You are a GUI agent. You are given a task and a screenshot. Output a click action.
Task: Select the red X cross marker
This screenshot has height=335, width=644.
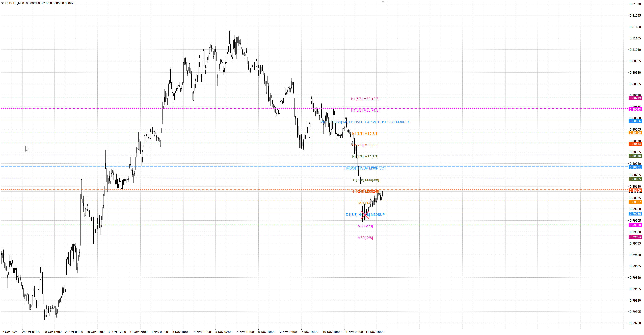365,215
